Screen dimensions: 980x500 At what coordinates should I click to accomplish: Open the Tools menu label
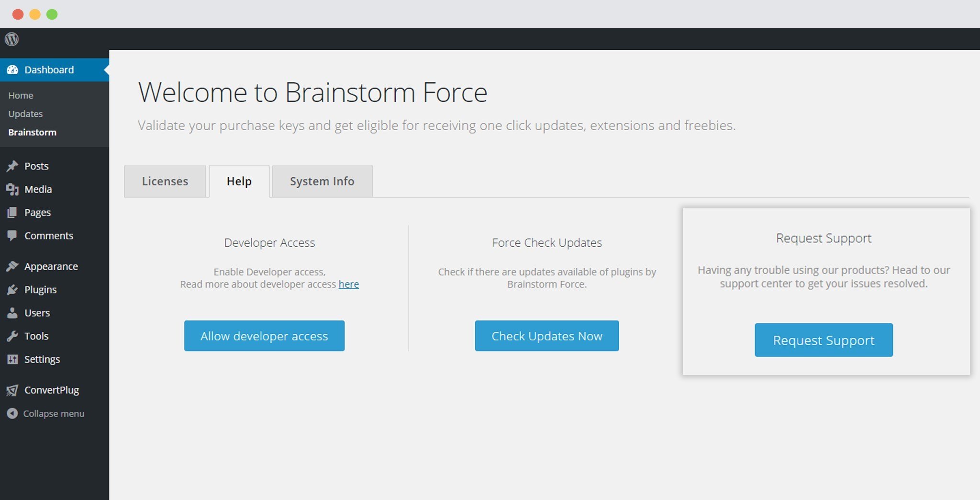point(36,336)
